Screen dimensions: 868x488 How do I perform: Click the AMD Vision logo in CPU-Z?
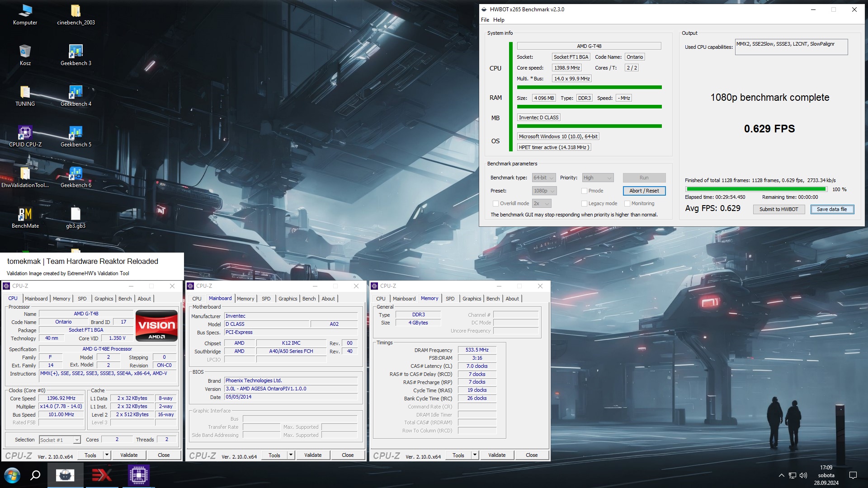[x=156, y=325]
